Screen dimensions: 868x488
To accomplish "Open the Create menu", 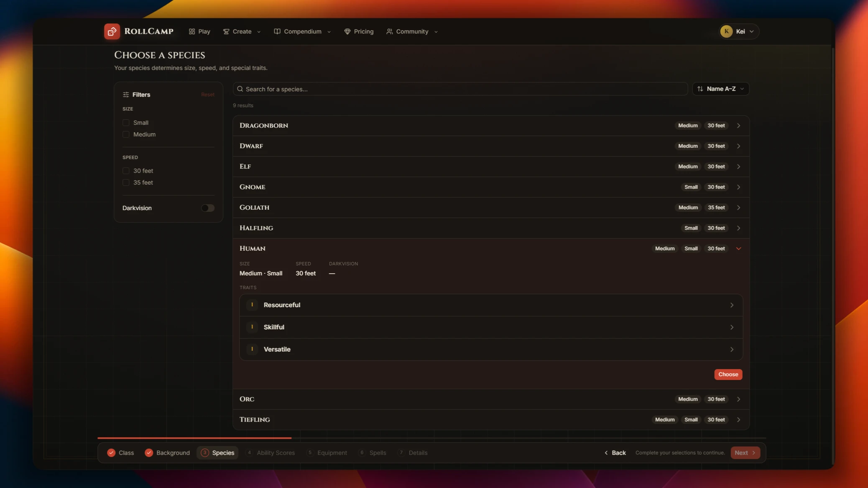I will (x=242, y=31).
